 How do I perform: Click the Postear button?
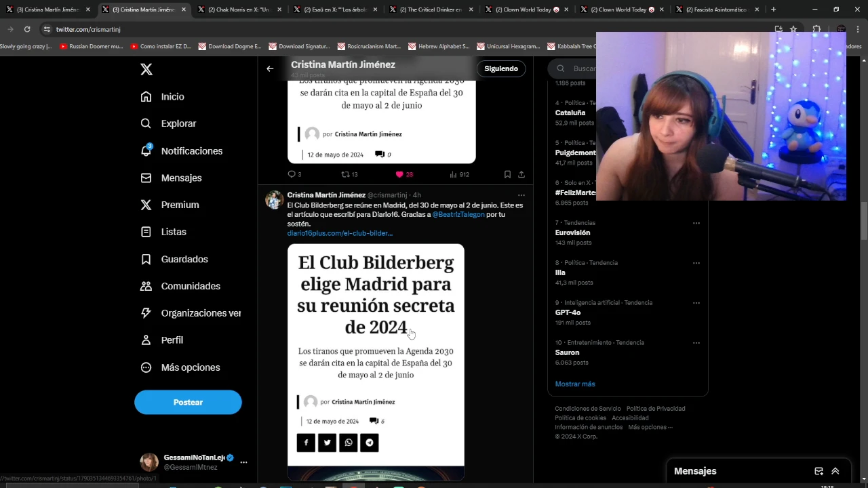pos(188,402)
